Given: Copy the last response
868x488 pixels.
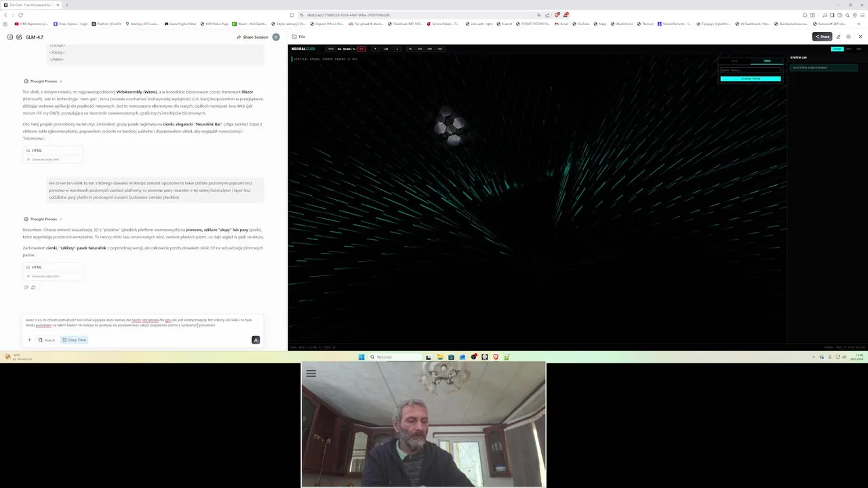Looking at the screenshot, I should coord(26,287).
